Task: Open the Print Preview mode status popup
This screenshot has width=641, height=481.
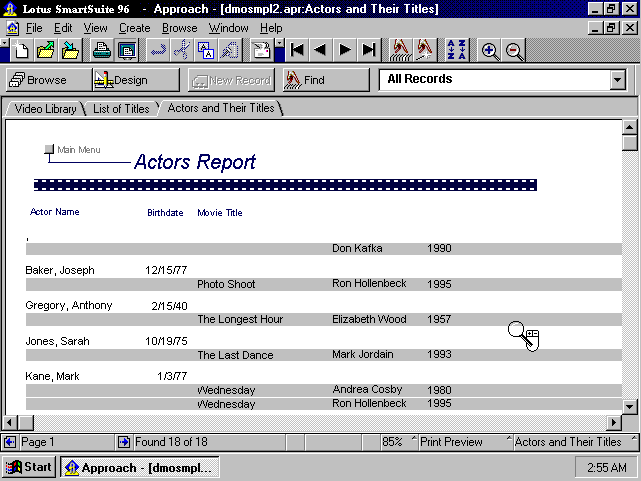Action: point(465,442)
